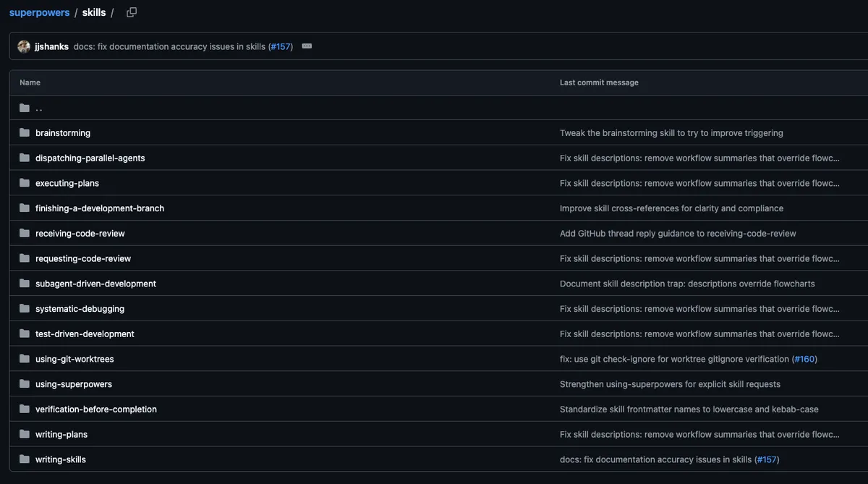Open finishing-a-development-branch folder
Image resolution: width=868 pixels, height=484 pixels.
coord(100,208)
